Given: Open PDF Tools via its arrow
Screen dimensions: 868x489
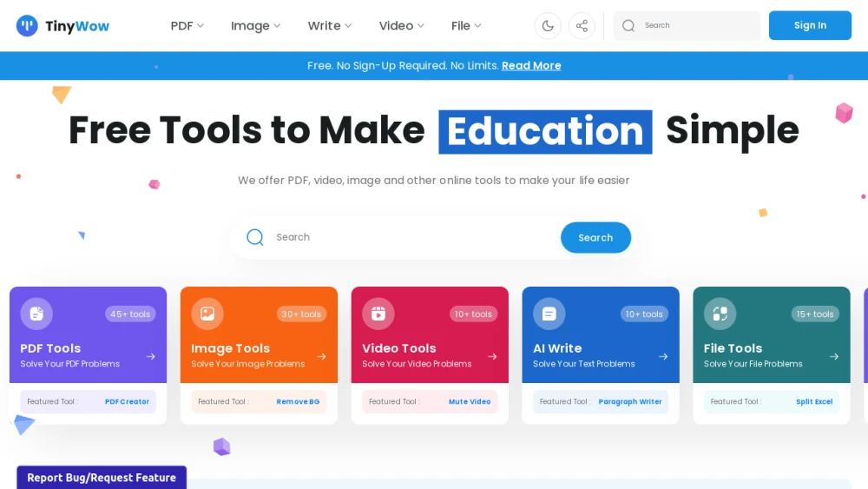Looking at the screenshot, I should pyautogui.click(x=150, y=357).
